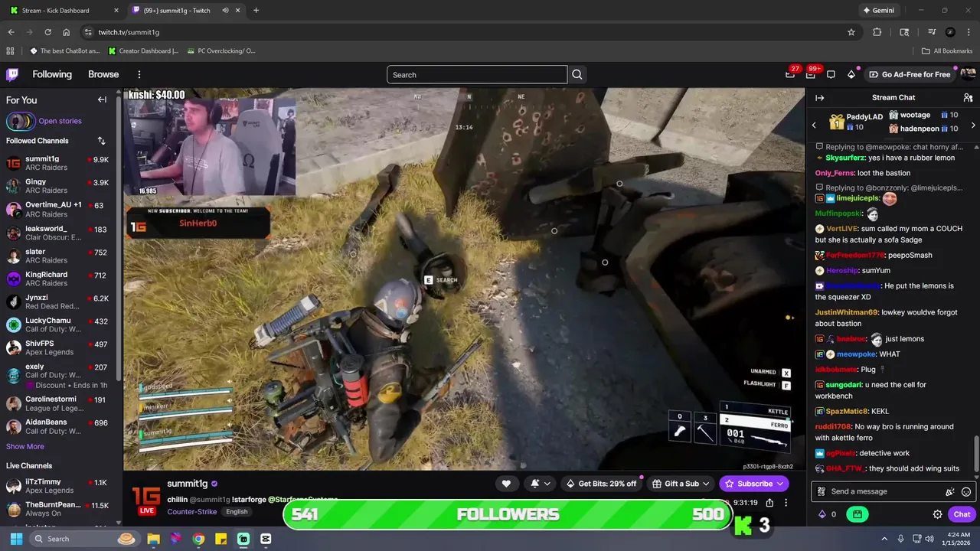The width and height of the screenshot is (980, 551).
Task: Open File Explorer from taskbar
Action: pos(153,539)
